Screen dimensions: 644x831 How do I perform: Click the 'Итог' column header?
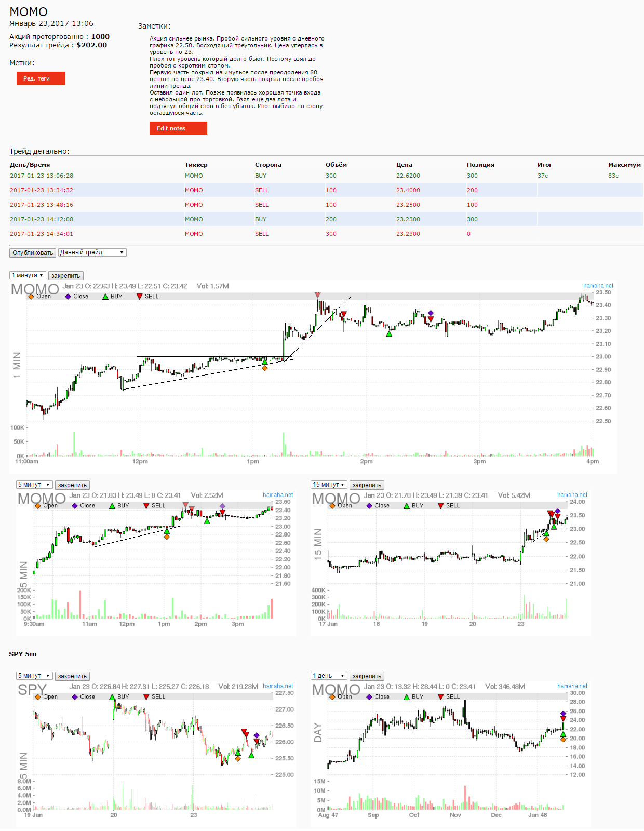click(544, 165)
